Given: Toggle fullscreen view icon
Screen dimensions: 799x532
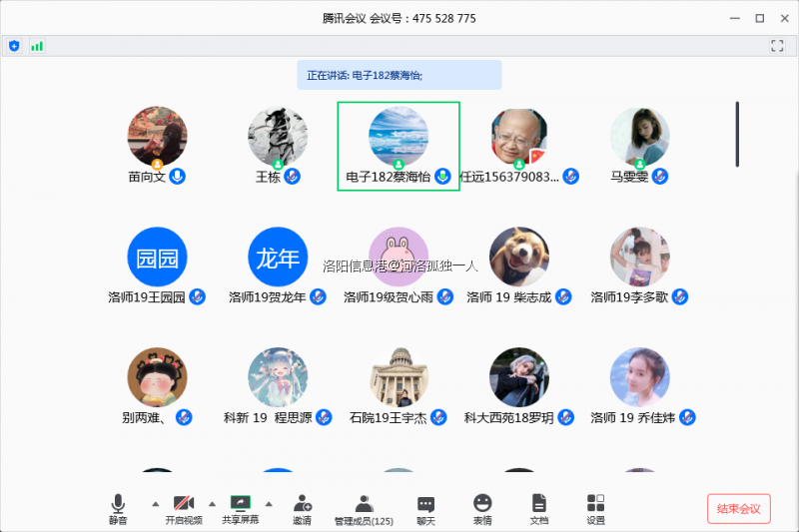Looking at the screenshot, I should click(777, 46).
